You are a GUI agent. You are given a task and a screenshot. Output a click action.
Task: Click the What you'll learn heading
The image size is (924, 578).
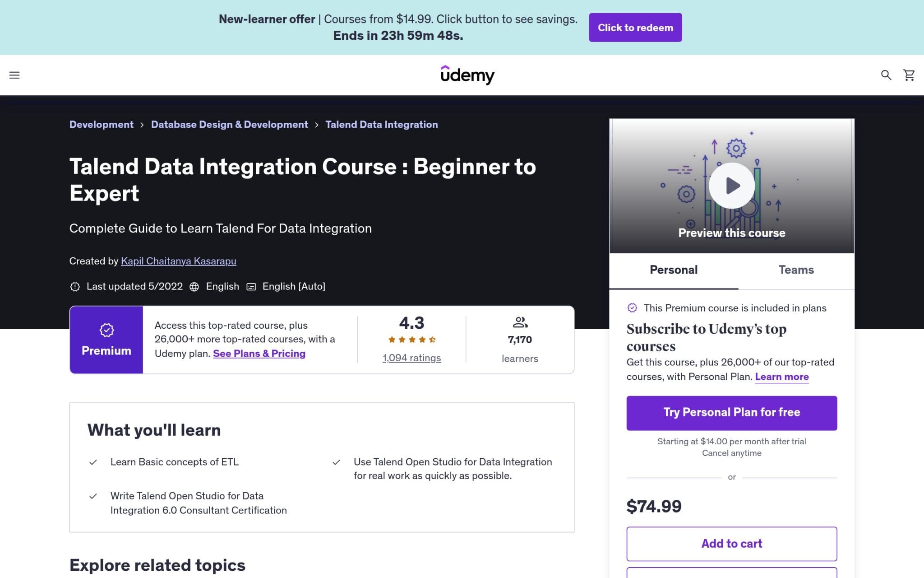click(154, 430)
